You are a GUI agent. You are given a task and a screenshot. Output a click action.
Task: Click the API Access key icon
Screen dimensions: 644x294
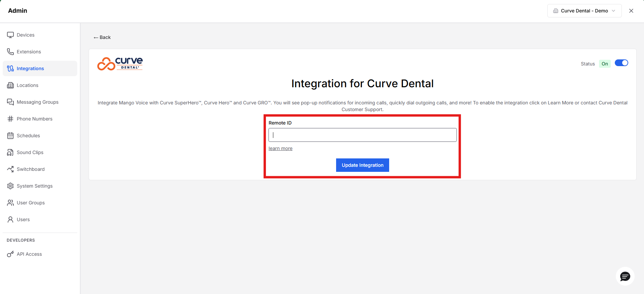coord(10,254)
